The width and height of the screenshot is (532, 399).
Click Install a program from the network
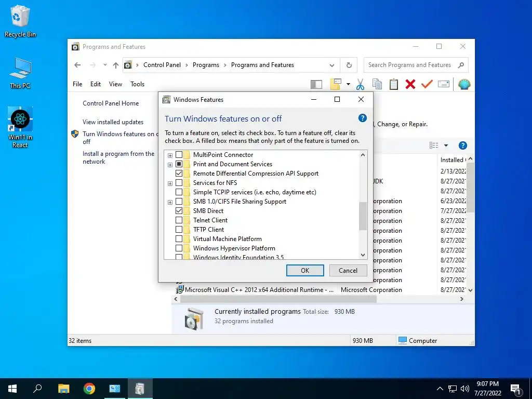(x=118, y=157)
